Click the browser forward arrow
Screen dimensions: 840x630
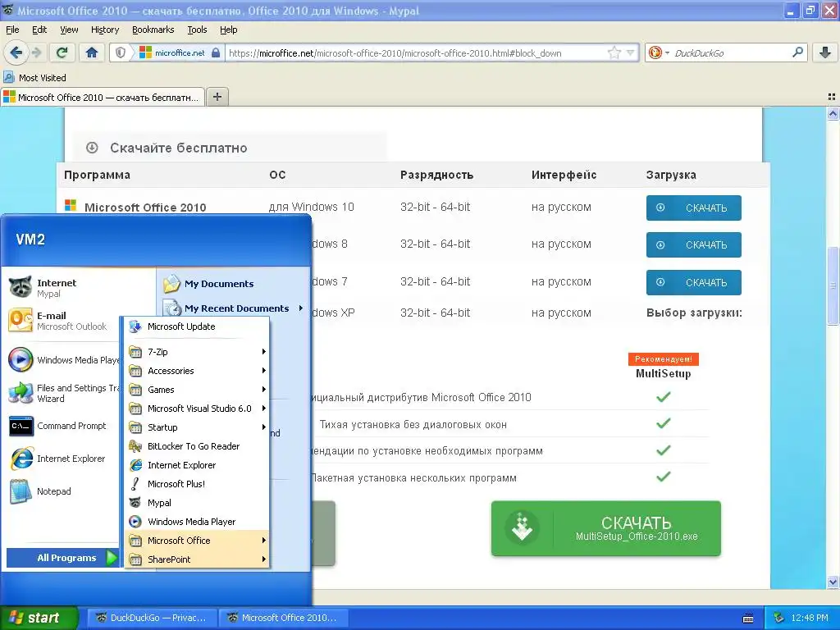point(37,52)
